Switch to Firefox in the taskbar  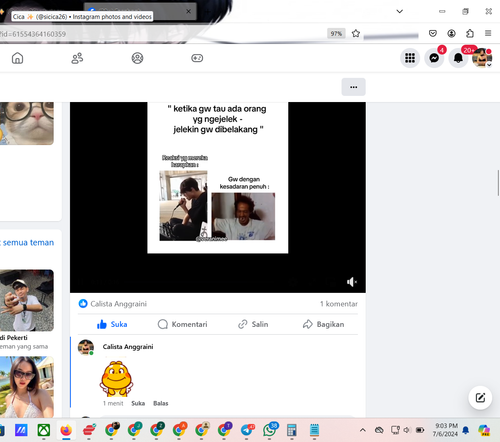tap(66, 430)
